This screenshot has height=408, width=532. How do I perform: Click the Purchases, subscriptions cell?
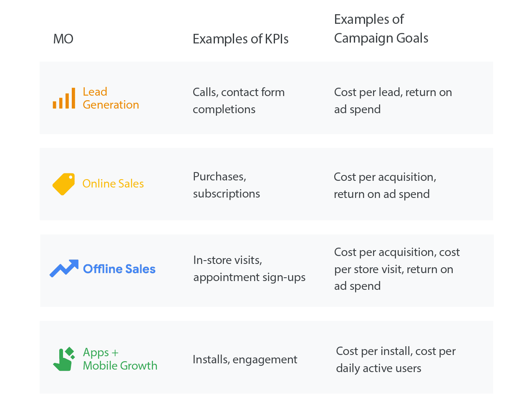pos(227,185)
